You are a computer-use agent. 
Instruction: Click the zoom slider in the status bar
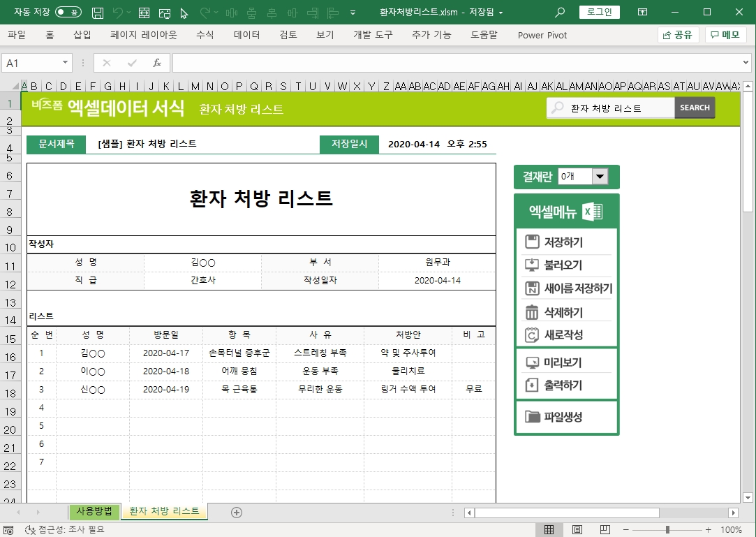667,529
